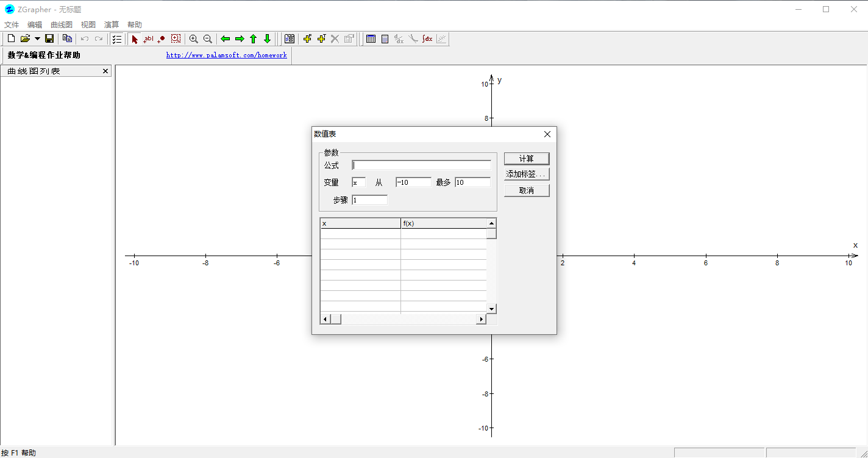
Task: Open the palamsoft homework hyperlink
Action: point(226,55)
